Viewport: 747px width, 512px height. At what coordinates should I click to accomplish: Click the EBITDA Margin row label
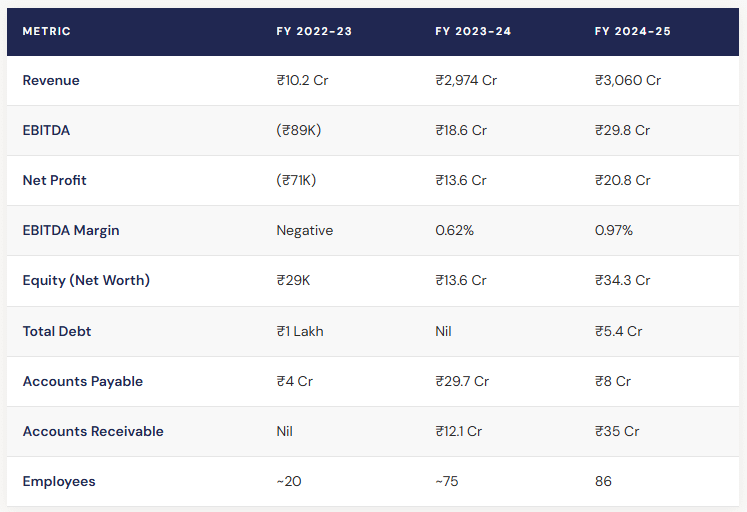pos(71,231)
